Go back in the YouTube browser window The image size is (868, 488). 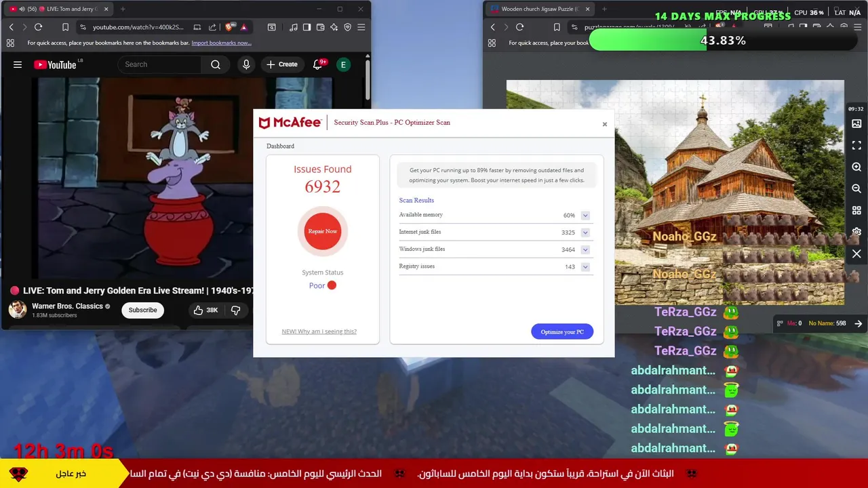(x=12, y=27)
